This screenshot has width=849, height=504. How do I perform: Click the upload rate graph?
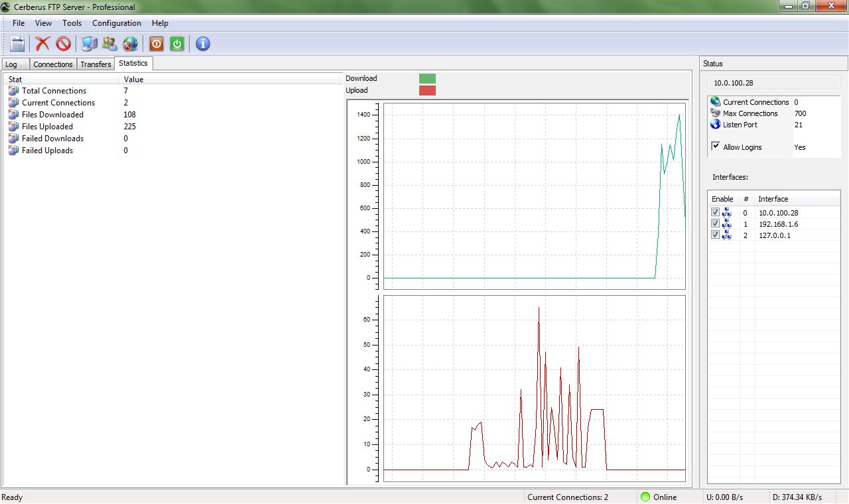point(534,389)
